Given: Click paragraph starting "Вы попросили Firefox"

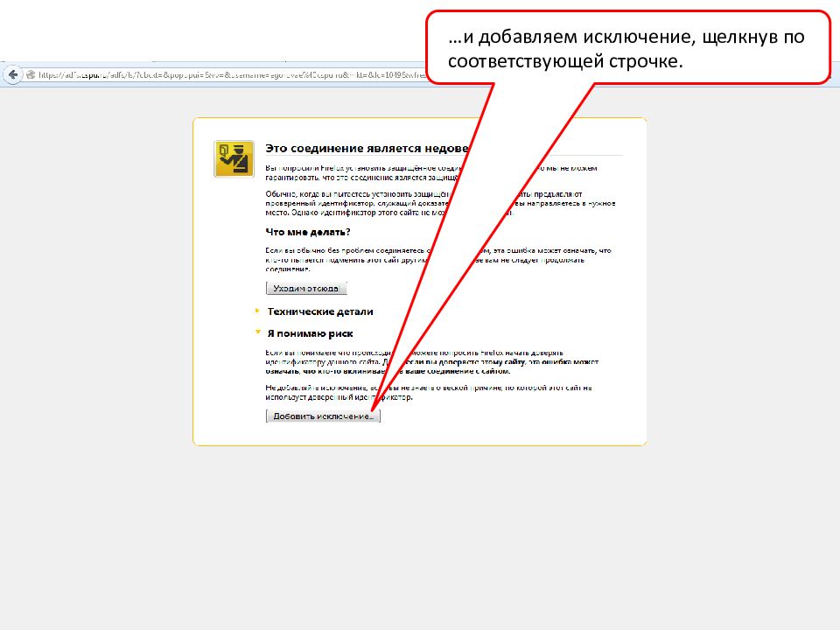Looking at the screenshot, I should (x=350, y=171).
